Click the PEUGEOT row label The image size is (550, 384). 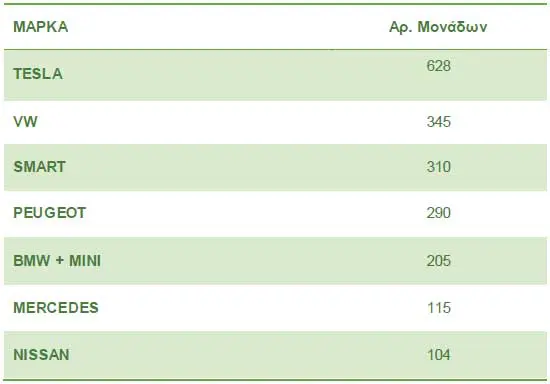(x=49, y=213)
